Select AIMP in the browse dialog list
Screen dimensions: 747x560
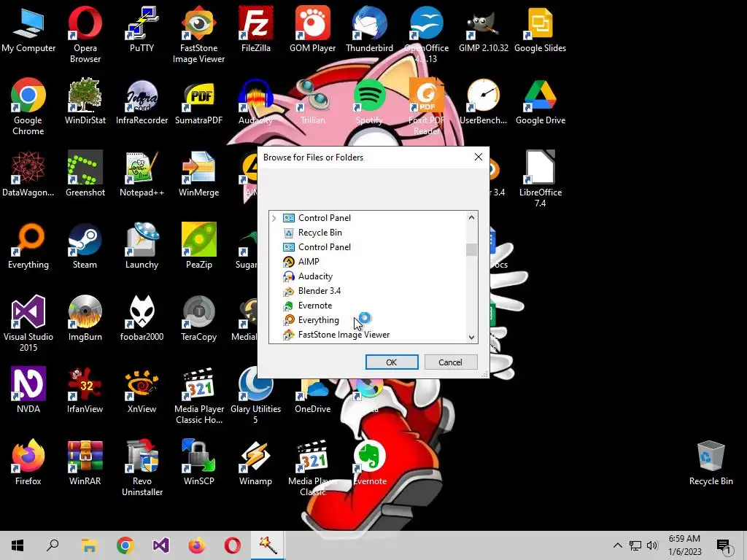pos(309,262)
